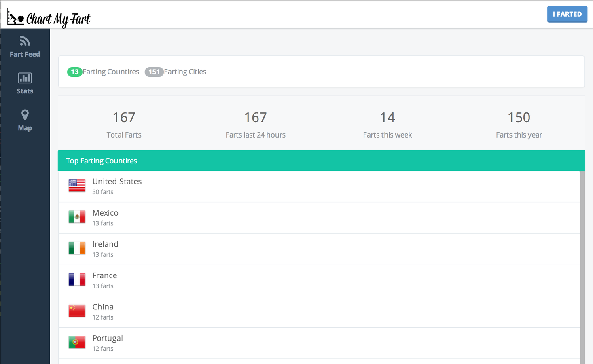Click the China flag icon
Screen dimensions: 593x364
77,311
